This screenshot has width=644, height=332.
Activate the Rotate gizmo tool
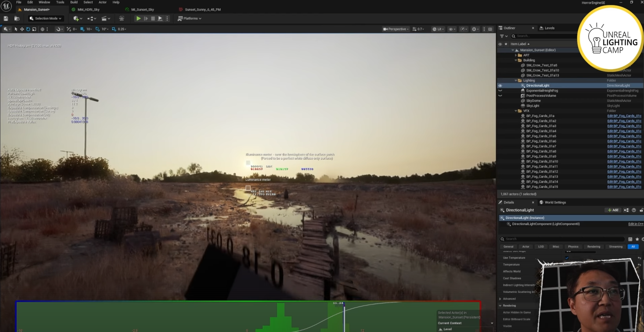[28, 29]
